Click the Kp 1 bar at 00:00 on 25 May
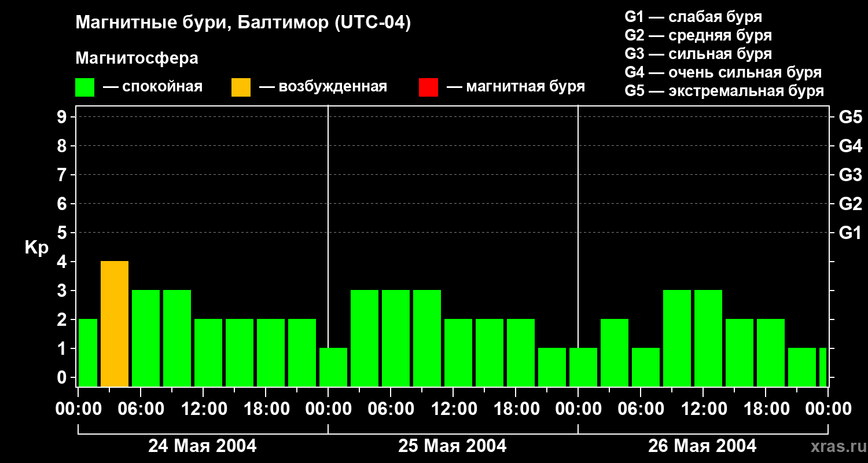Viewport: 868px width, 463px height. click(x=333, y=368)
